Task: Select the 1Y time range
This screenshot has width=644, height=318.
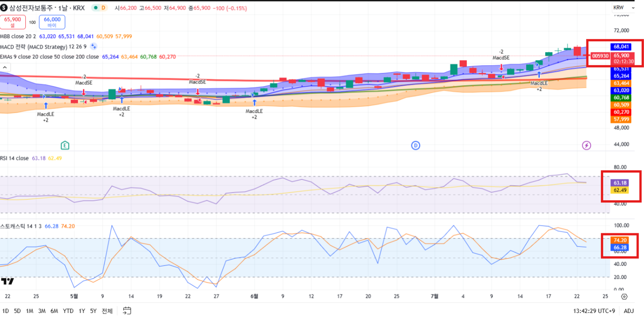Action: [82, 311]
